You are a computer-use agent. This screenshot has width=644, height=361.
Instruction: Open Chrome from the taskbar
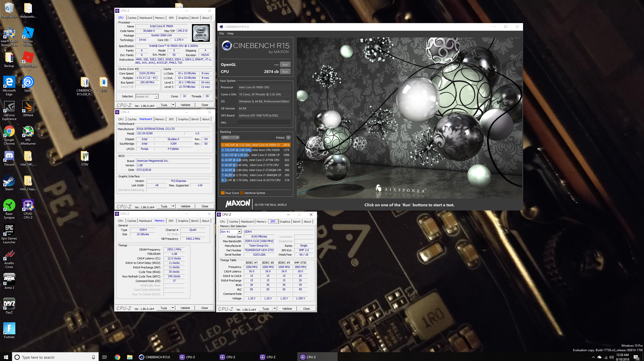(x=117, y=357)
